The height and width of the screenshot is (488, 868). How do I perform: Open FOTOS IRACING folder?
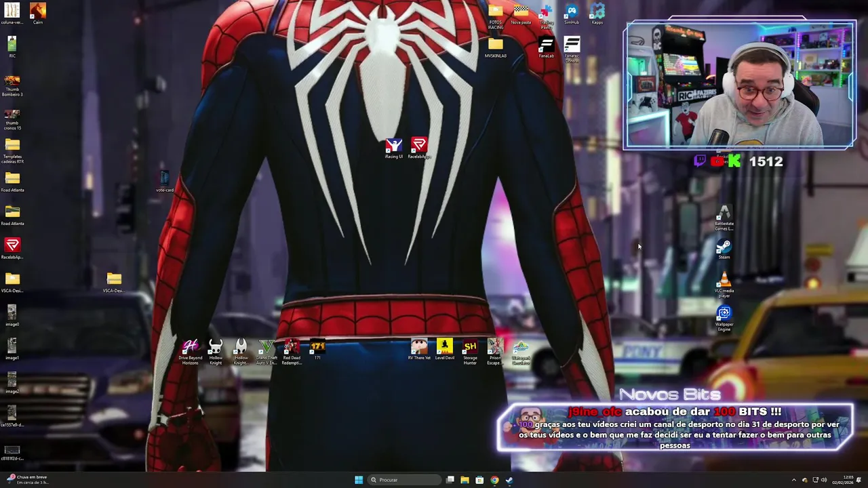(496, 16)
